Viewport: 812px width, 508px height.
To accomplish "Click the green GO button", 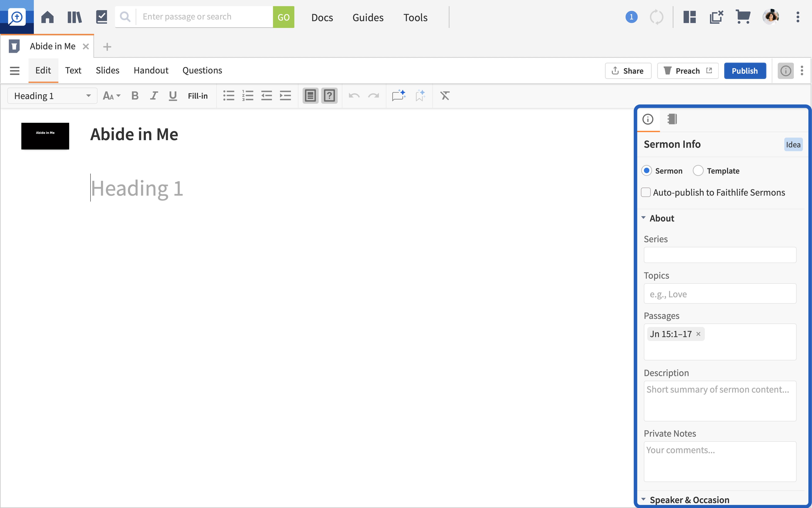I will (284, 17).
